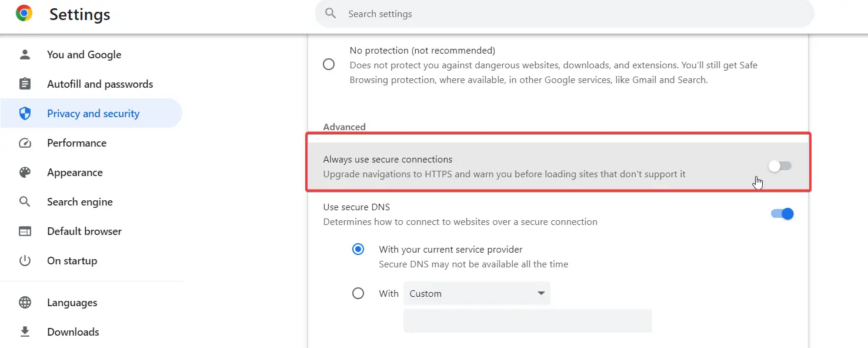Click the Appearance palette icon

(x=25, y=173)
